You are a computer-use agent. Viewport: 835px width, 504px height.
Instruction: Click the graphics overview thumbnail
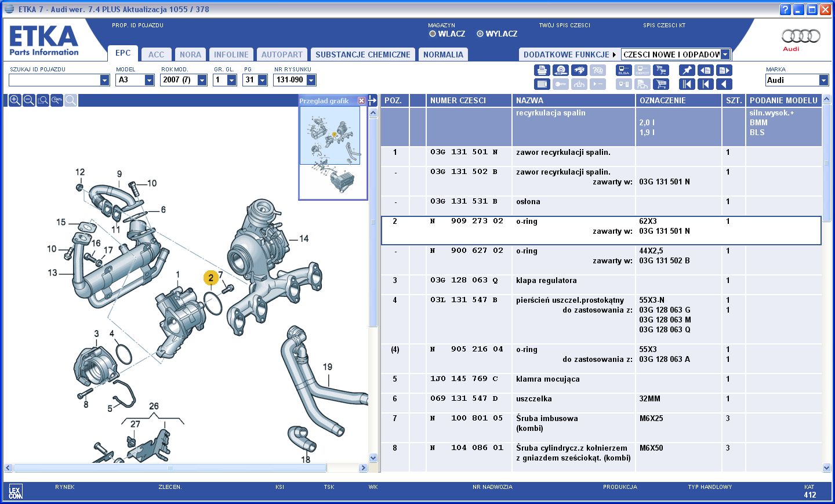pyautogui.click(x=333, y=153)
